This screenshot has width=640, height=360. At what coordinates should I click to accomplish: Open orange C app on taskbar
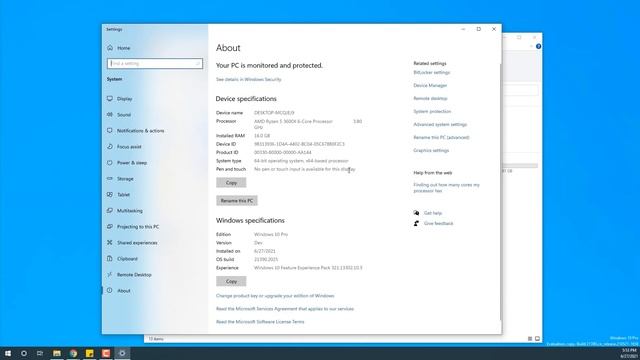(x=106, y=353)
